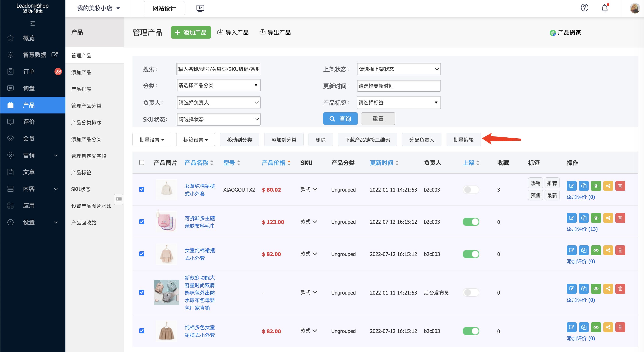Open 产品回收站 from the product menu
Screen dimensions: 644x352
point(84,222)
